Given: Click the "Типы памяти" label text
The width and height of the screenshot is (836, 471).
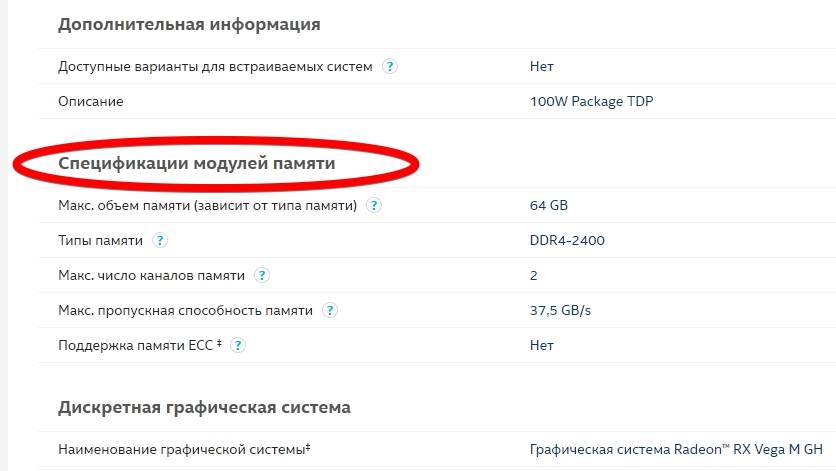Looking at the screenshot, I should 100,241.
